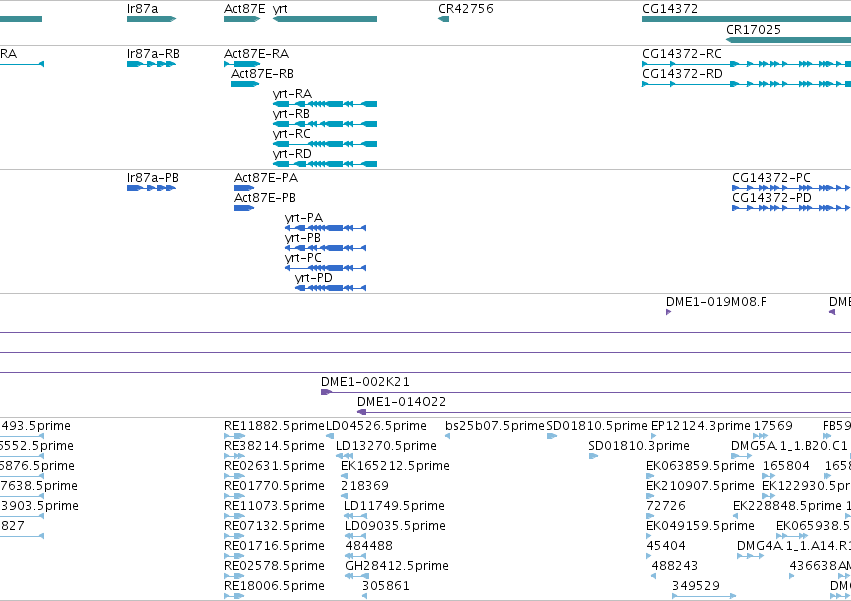
Task: Select feature 349529
Action: [x=703, y=596]
